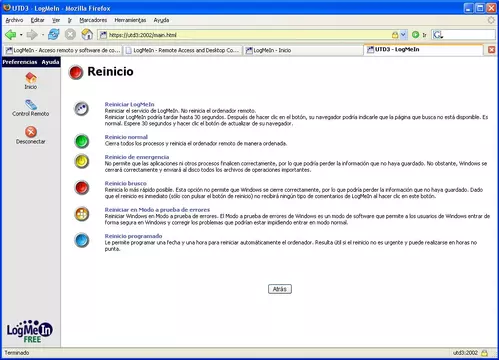Click the Reinicio programado link
Image resolution: width=499 pixels, height=360 pixels.
click(133, 236)
